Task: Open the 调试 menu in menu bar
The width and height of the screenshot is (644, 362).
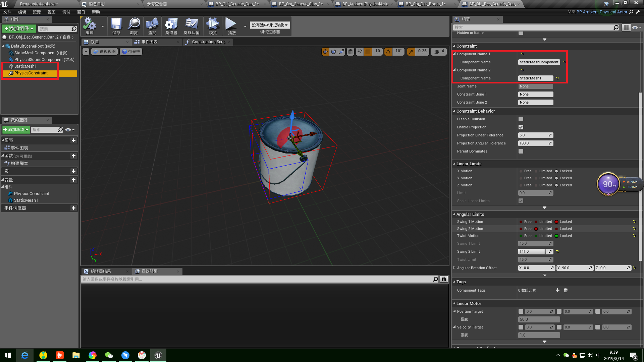Action: point(66,12)
